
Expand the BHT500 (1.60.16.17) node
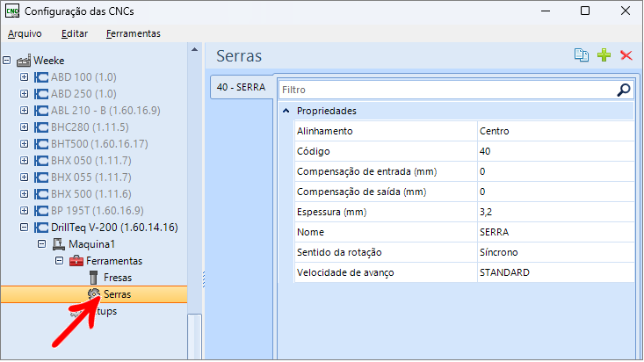(25, 144)
